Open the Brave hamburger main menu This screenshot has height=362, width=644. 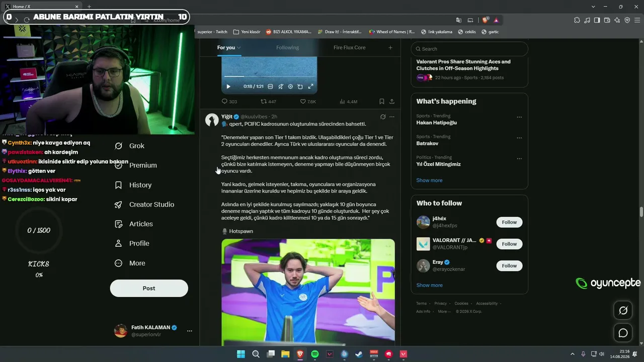point(637,20)
